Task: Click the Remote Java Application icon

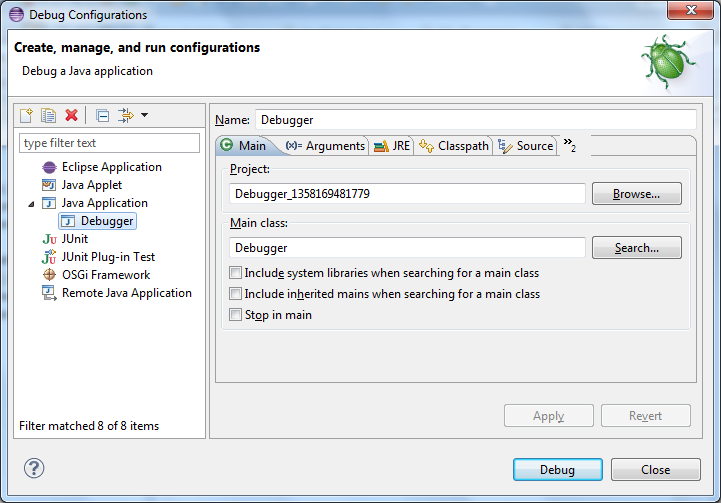Action: [x=49, y=293]
